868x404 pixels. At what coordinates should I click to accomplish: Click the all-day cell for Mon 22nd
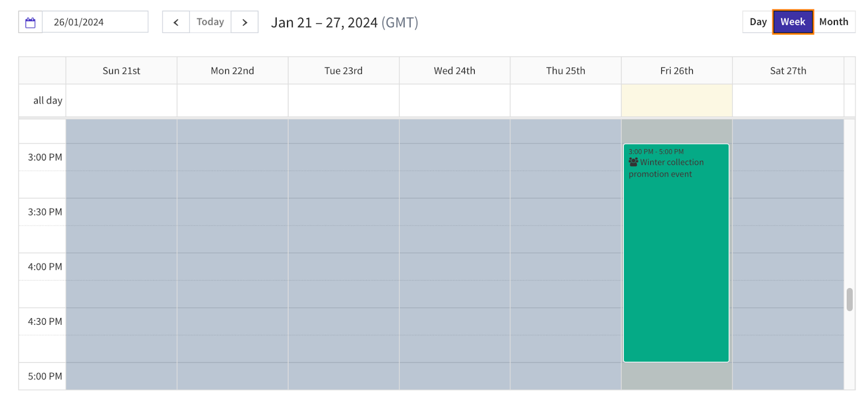click(x=232, y=100)
